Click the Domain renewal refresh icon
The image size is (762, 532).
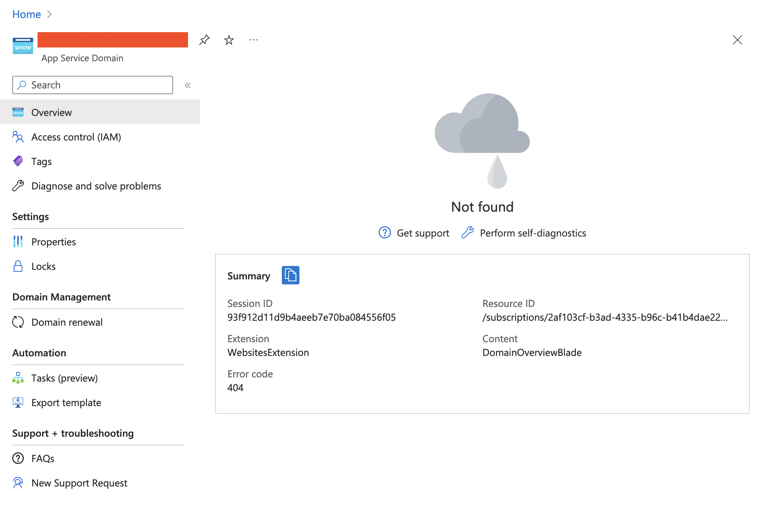[x=18, y=322]
